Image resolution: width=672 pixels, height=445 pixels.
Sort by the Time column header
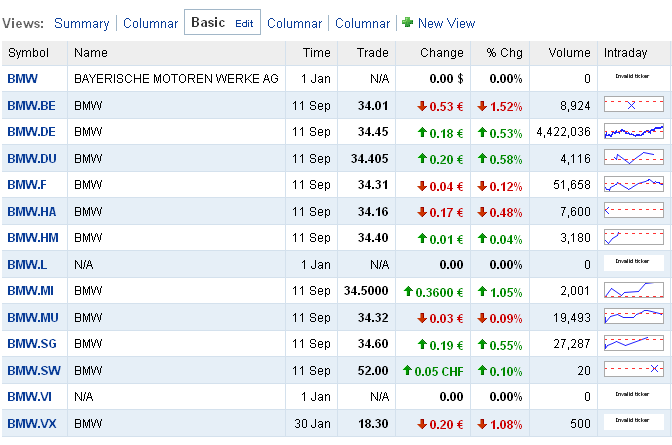coord(316,53)
